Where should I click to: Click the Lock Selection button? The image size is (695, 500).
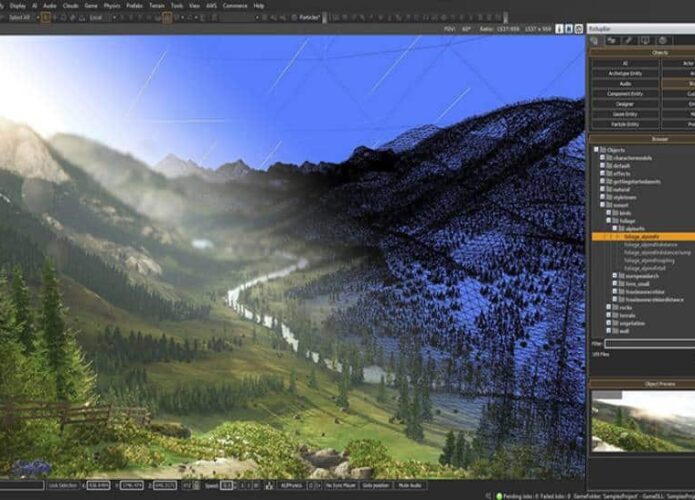[63, 486]
